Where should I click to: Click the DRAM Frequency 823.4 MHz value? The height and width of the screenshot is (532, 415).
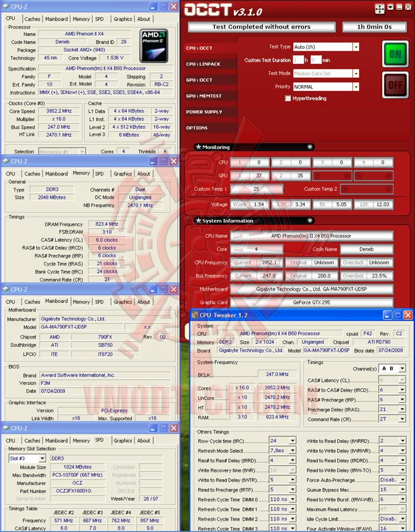click(x=107, y=224)
